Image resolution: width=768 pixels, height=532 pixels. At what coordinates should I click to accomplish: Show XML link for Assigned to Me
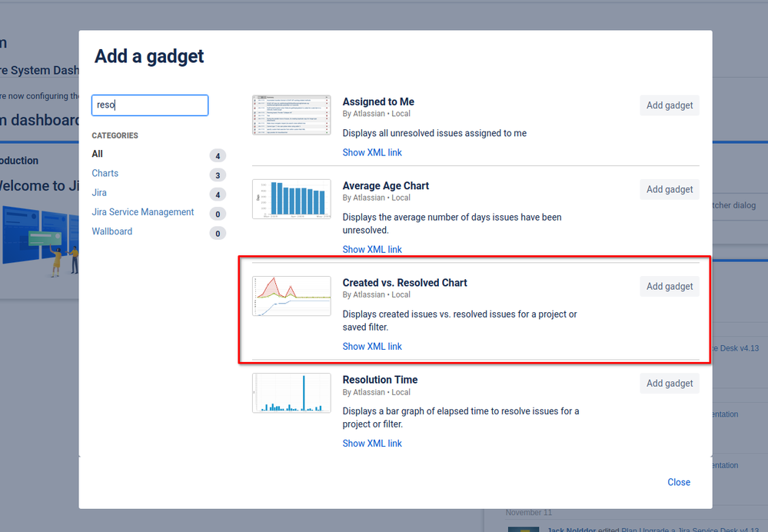tap(372, 152)
